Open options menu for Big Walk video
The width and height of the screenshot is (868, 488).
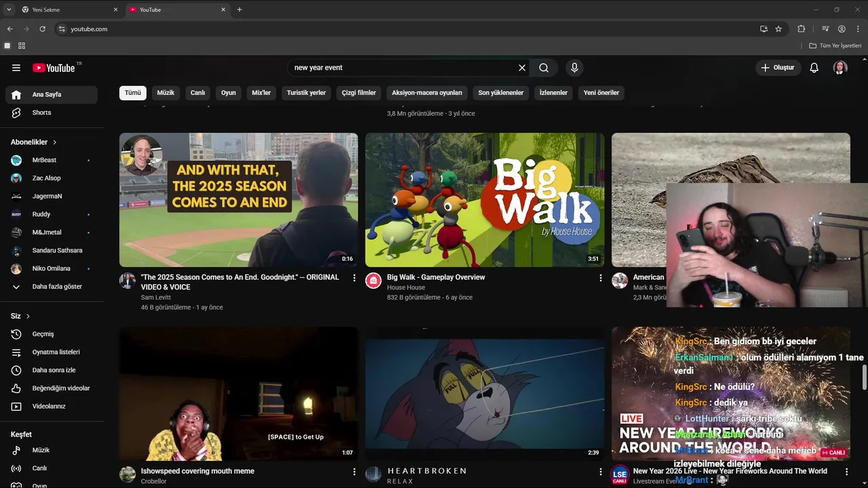click(x=600, y=278)
